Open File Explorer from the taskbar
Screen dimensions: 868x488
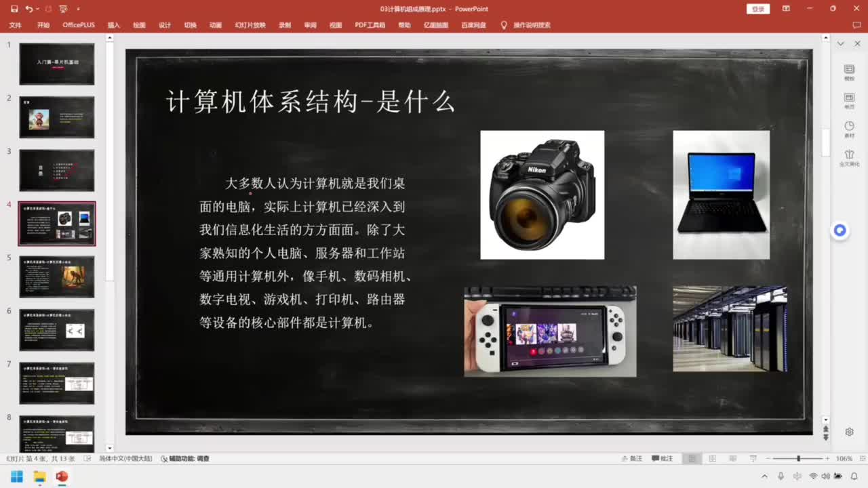(39, 476)
